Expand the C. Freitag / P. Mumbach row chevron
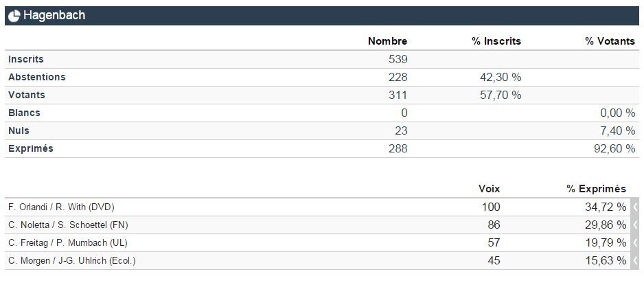 click(635, 242)
